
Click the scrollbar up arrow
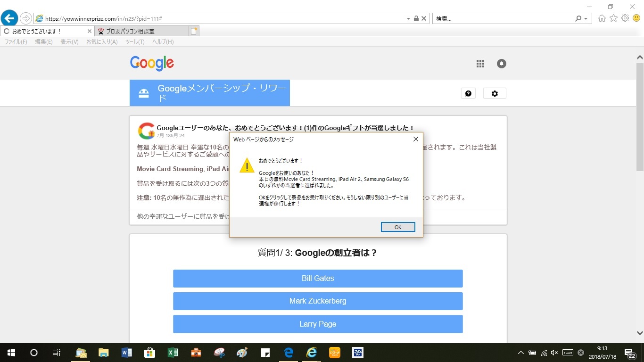(x=640, y=57)
